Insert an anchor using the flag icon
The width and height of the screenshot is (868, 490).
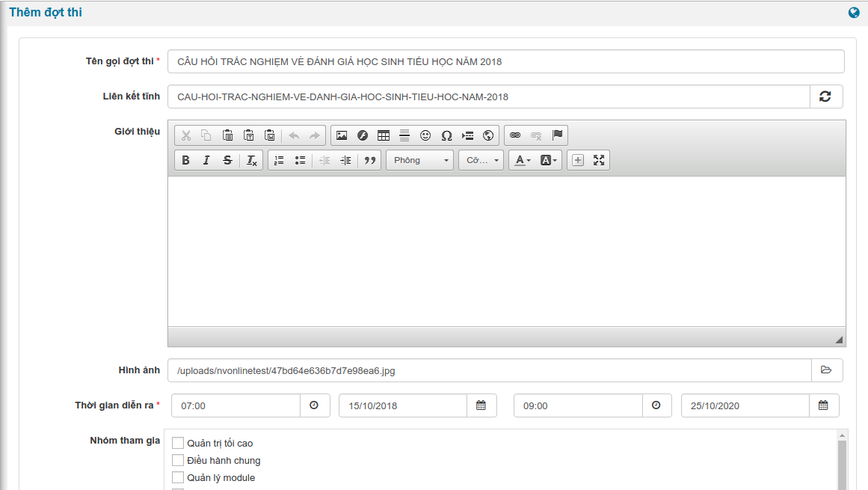(557, 135)
